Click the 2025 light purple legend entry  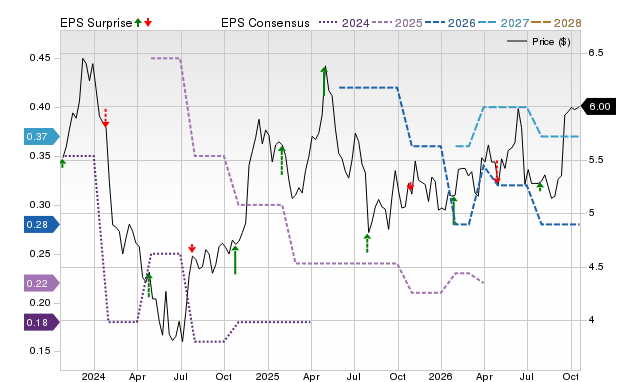(397, 23)
